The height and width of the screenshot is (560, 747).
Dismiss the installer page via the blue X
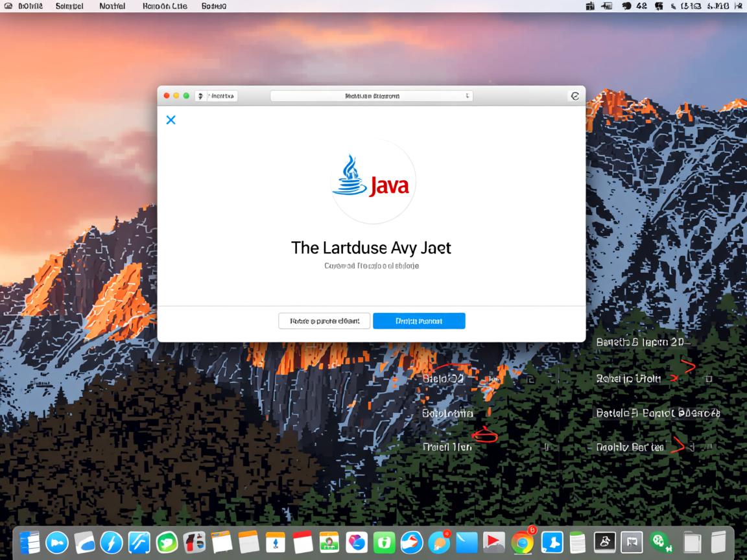(171, 120)
